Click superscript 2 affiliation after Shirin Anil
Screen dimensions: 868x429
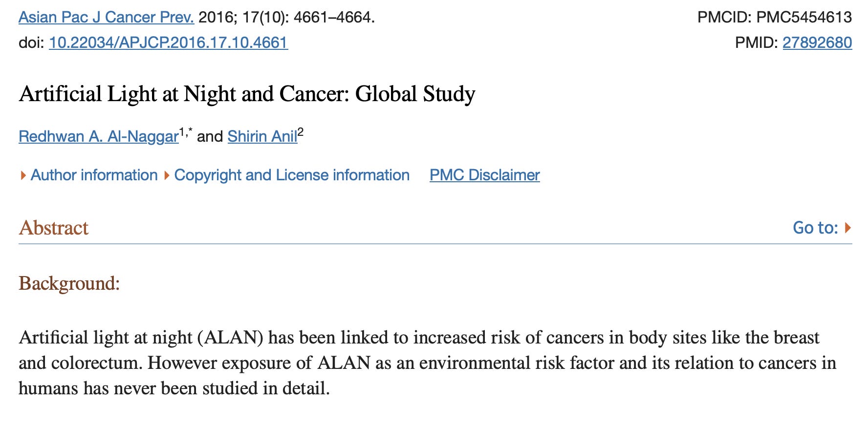(301, 131)
